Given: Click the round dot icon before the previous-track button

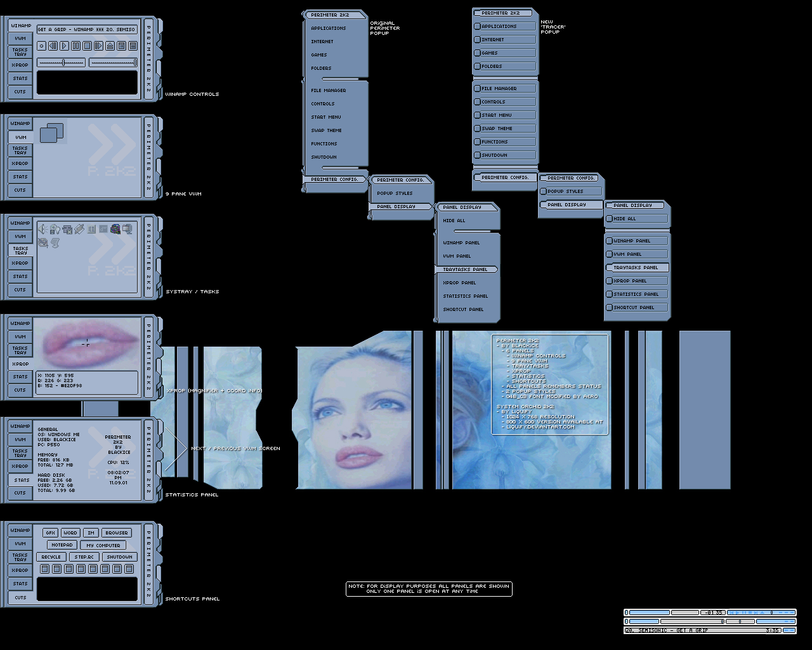Looking at the screenshot, I should 41,46.
